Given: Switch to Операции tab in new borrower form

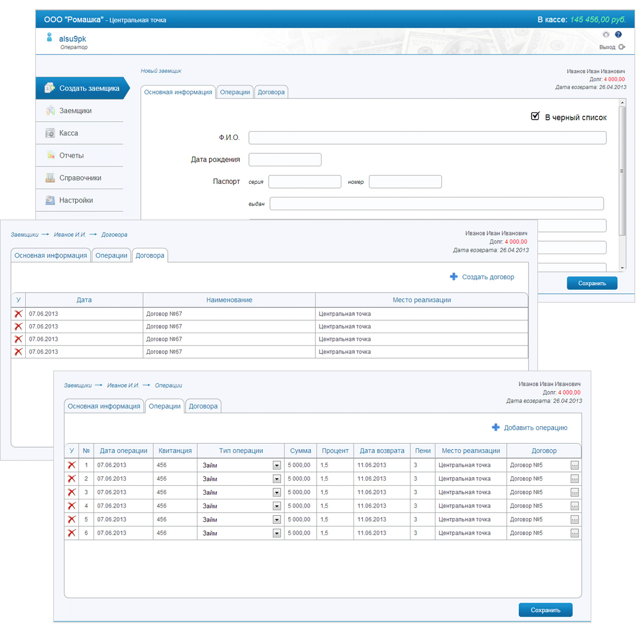Looking at the screenshot, I should point(235,92).
